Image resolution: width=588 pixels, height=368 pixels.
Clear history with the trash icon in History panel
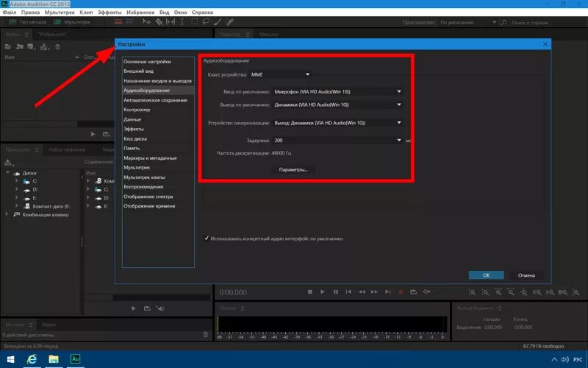pyautogui.click(x=206, y=334)
